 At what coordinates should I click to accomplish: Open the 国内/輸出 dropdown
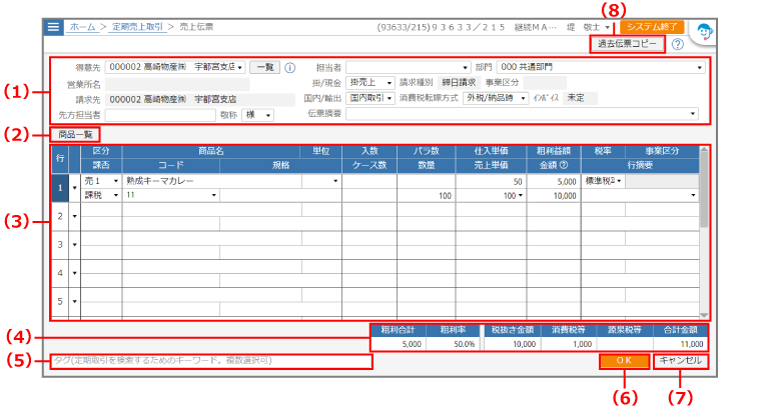(389, 98)
